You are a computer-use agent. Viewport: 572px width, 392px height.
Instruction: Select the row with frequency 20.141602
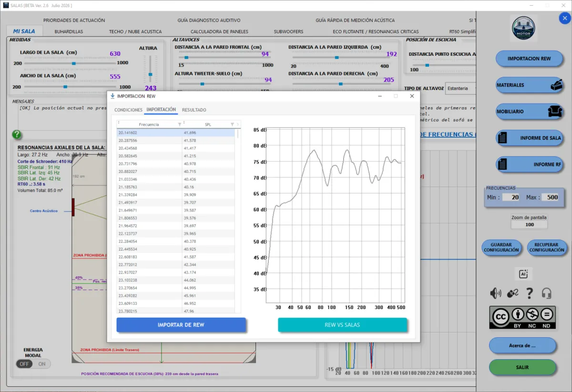click(176, 133)
